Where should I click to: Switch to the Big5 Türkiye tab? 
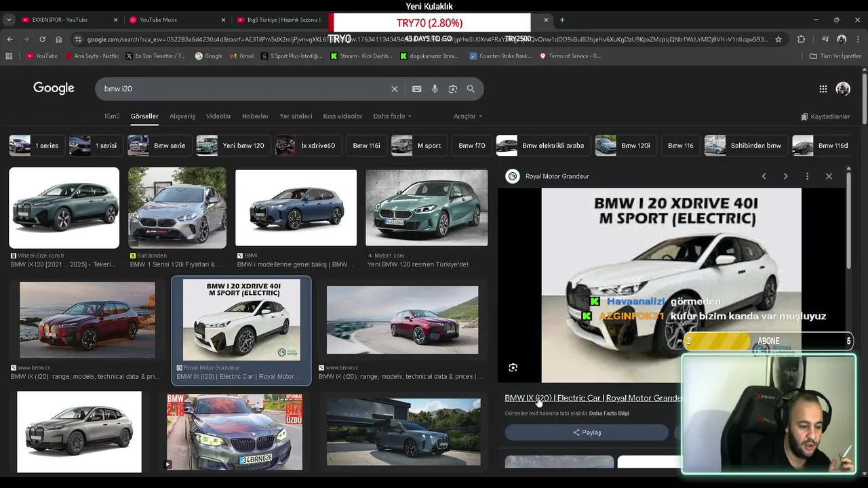281,20
